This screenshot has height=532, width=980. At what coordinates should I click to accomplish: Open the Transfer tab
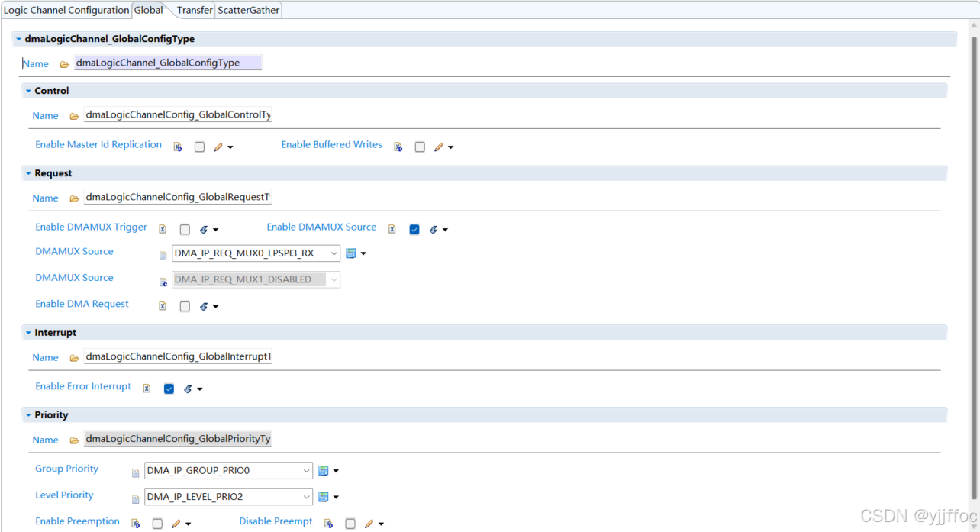click(x=195, y=10)
